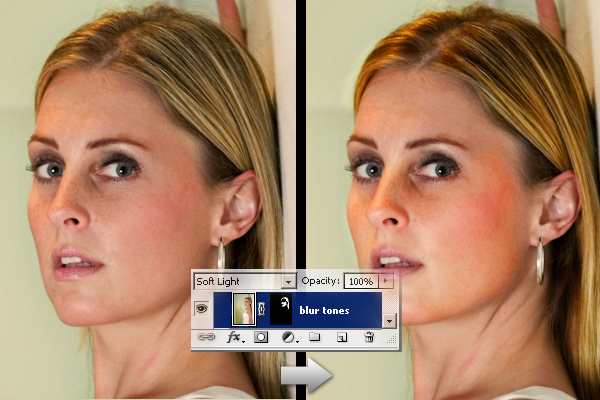Create new fill or adjustment layer
Screen dimensions: 600x400
point(289,337)
